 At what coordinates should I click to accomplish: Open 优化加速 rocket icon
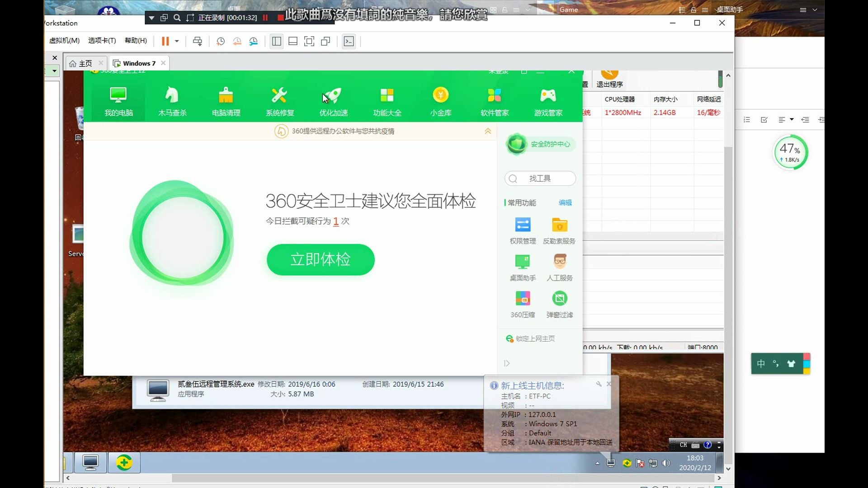[334, 102]
